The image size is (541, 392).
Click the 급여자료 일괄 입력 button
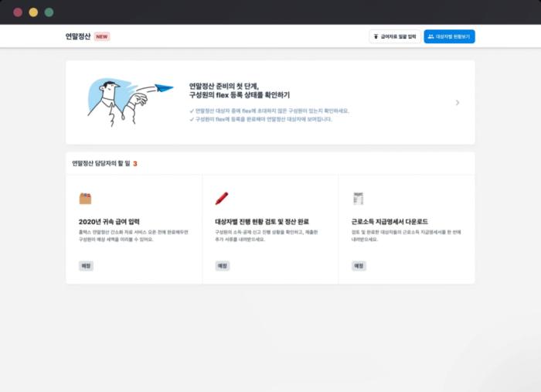coord(395,36)
